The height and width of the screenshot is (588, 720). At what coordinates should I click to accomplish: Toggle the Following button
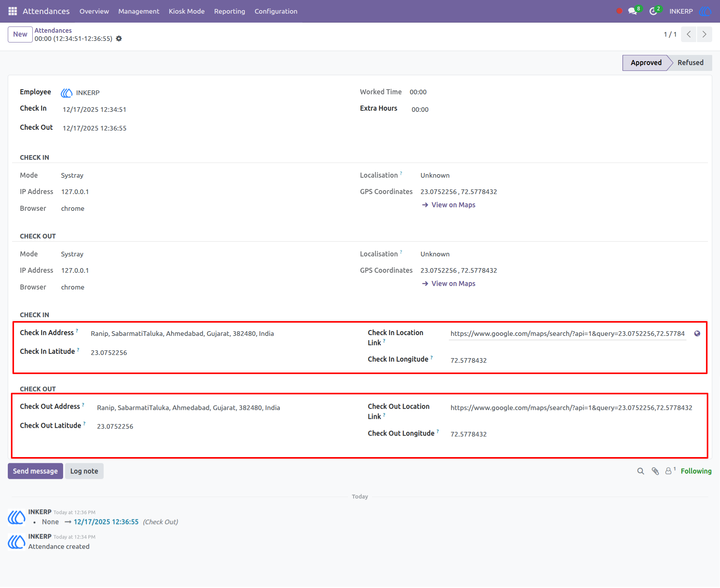pos(696,471)
